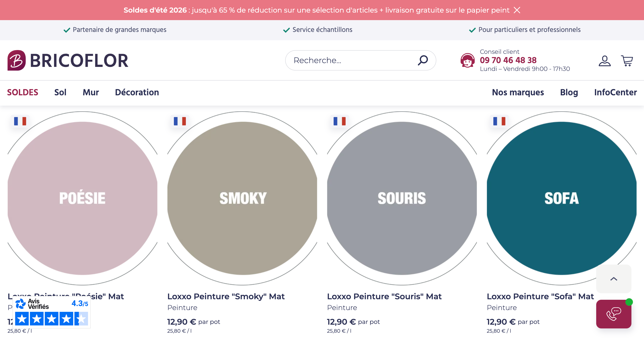The height and width of the screenshot is (341, 644).
Task: Click the search magnifier icon
Action: pos(423,60)
